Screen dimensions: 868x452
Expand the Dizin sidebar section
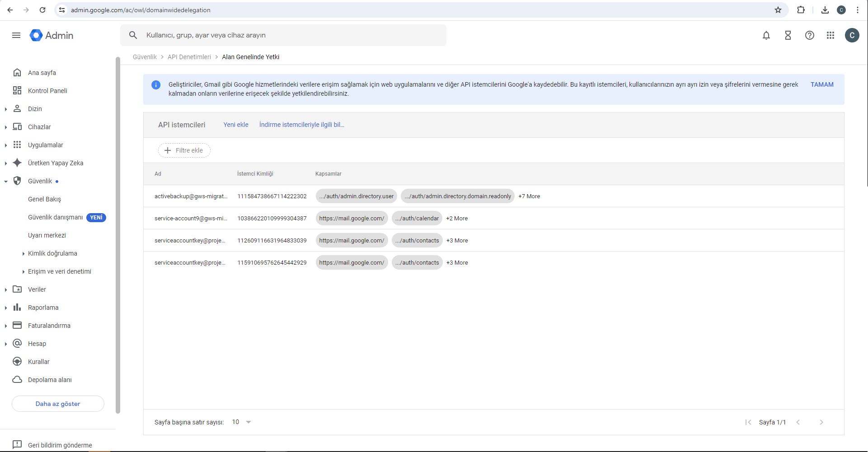coord(6,109)
